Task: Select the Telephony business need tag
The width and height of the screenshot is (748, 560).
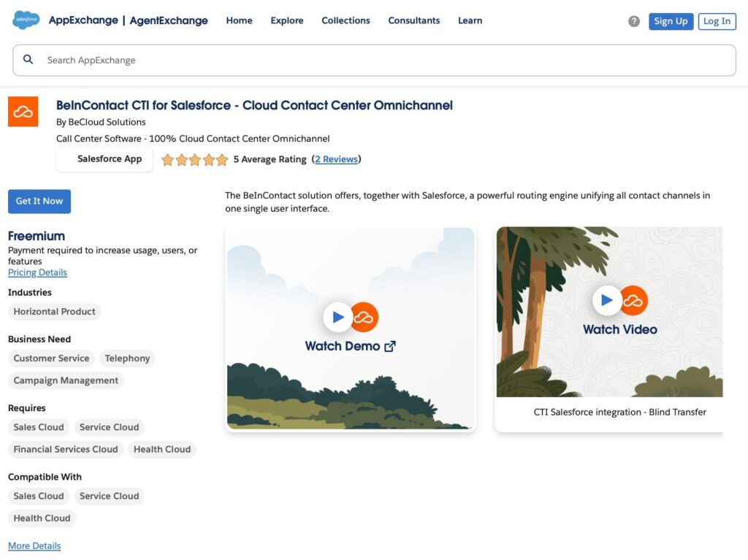Action: [x=127, y=358]
